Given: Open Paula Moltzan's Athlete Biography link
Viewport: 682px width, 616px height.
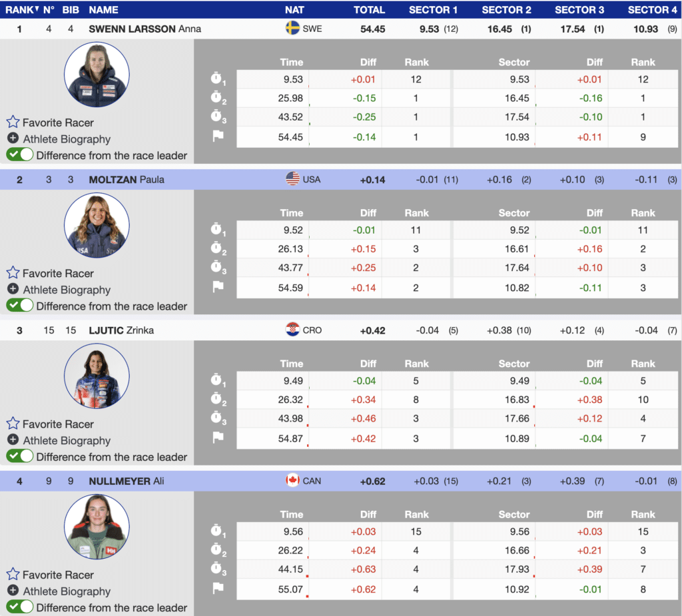Looking at the screenshot, I should pos(67,290).
